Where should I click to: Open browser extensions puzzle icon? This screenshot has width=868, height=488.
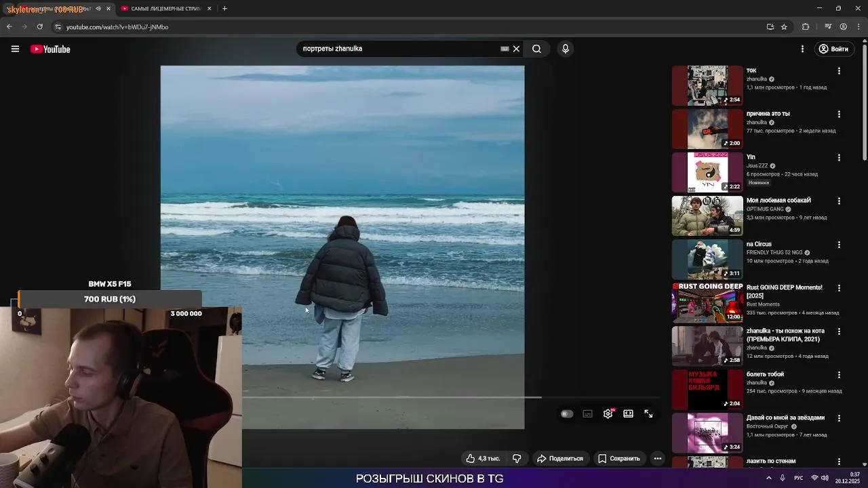pos(806,27)
